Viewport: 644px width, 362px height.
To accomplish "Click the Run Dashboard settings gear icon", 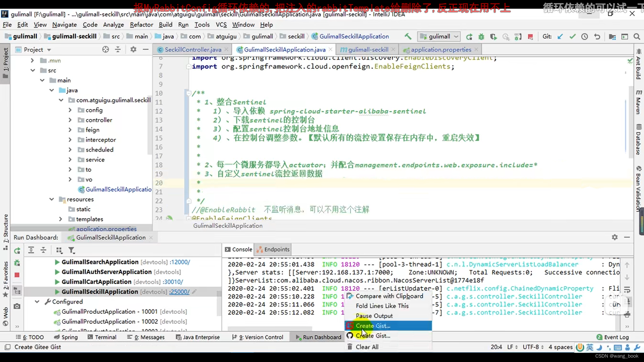I will 614,237.
